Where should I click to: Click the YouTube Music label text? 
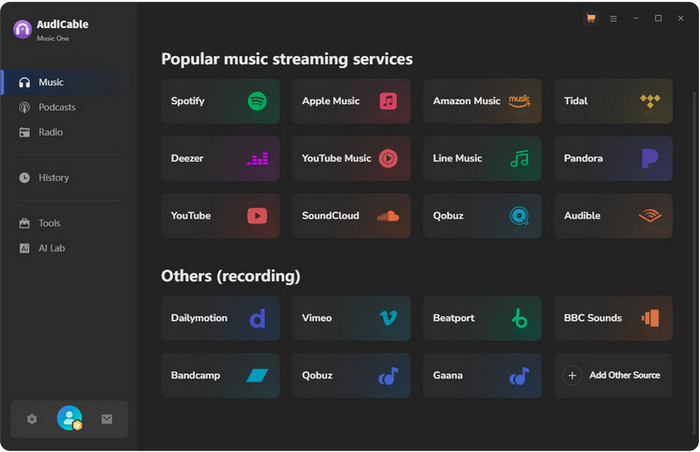336,159
